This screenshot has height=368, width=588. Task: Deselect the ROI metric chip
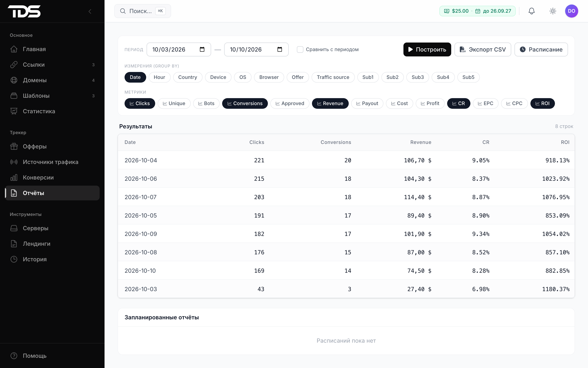[x=542, y=103]
